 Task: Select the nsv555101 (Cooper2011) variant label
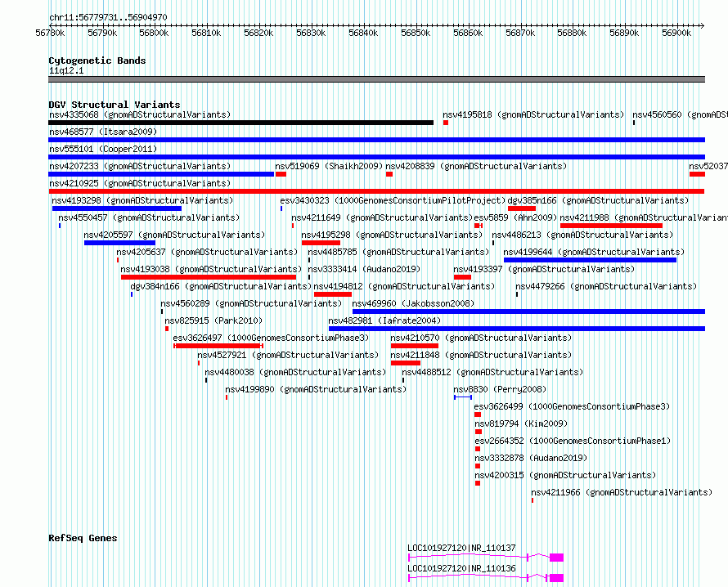[x=103, y=149]
